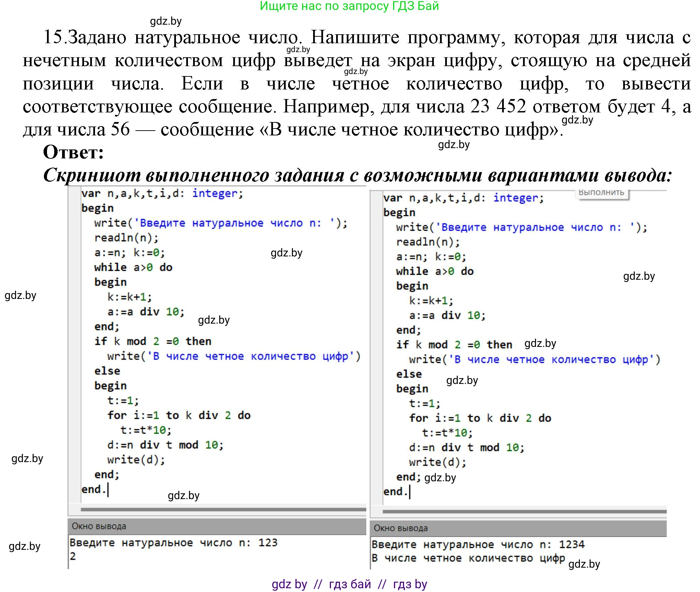Click the left editor's horizontal scrollbar
700x592 pixels.
click(x=223, y=509)
